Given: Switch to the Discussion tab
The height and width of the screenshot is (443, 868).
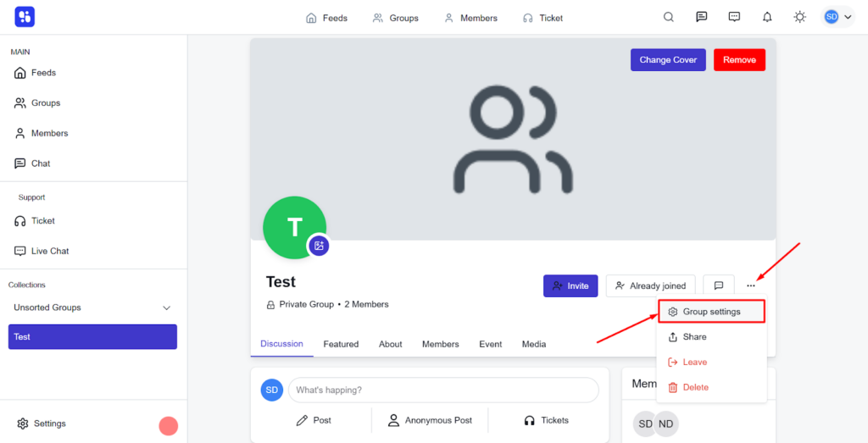Looking at the screenshot, I should click(281, 344).
